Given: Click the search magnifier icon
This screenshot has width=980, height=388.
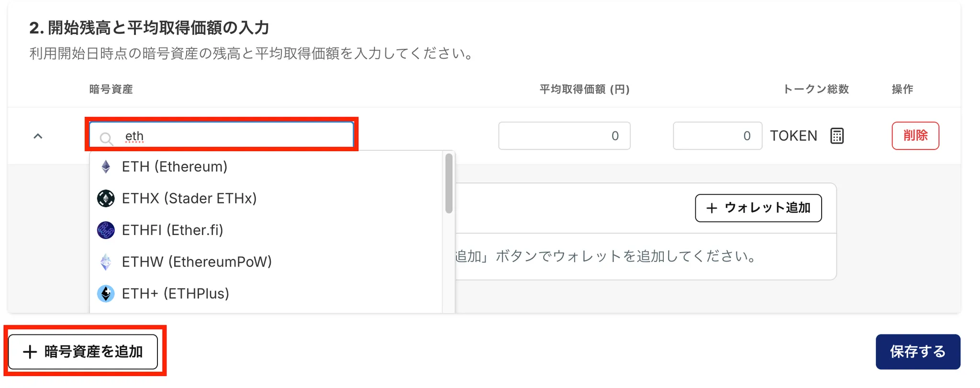Looking at the screenshot, I should click(x=106, y=139).
